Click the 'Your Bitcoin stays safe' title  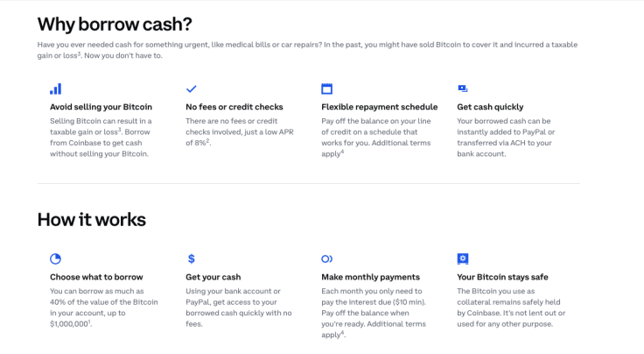click(503, 277)
